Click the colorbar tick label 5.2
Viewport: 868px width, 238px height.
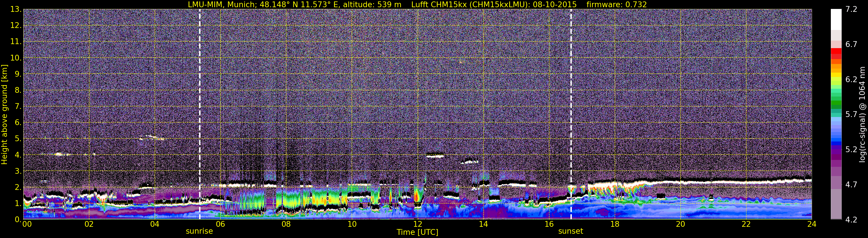click(x=851, y=149)
